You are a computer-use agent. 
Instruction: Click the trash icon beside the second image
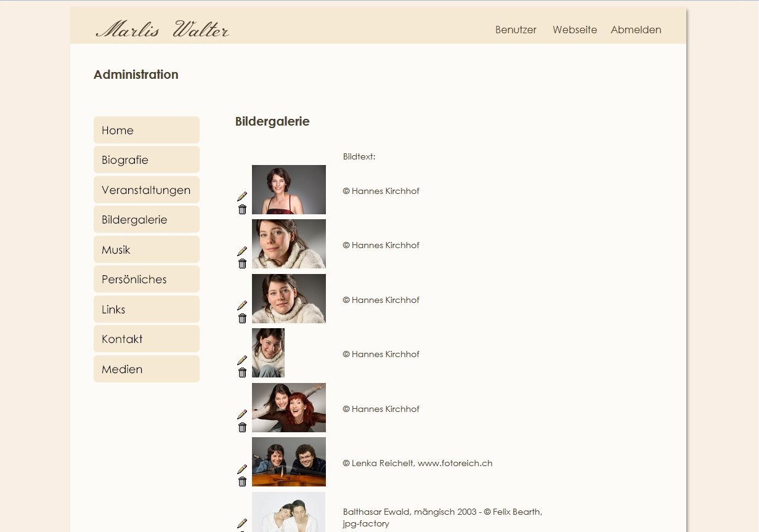(242, 264)
